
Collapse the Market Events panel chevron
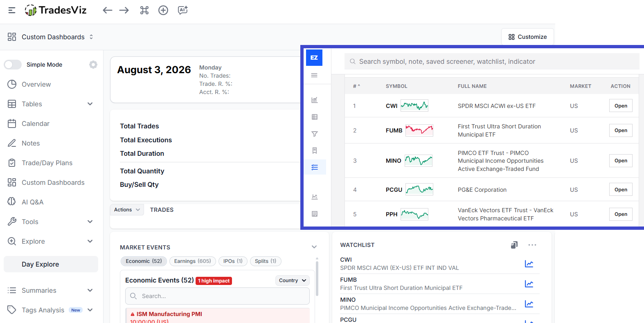pyautogui.click(x=314, y=247)
